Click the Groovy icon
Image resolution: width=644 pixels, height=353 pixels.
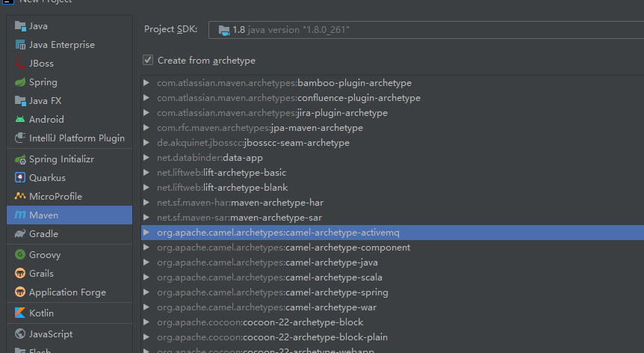(x=20, y=254)
